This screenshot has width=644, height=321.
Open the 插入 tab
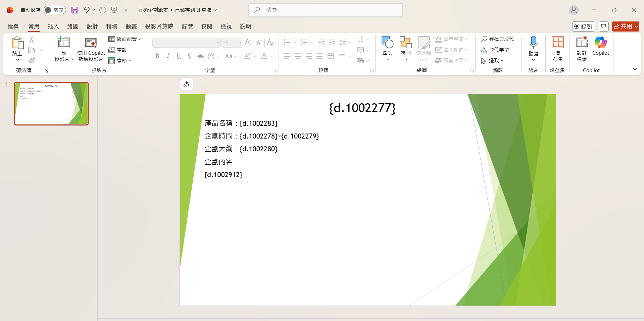pyautogui.click(x=53, y=26)
